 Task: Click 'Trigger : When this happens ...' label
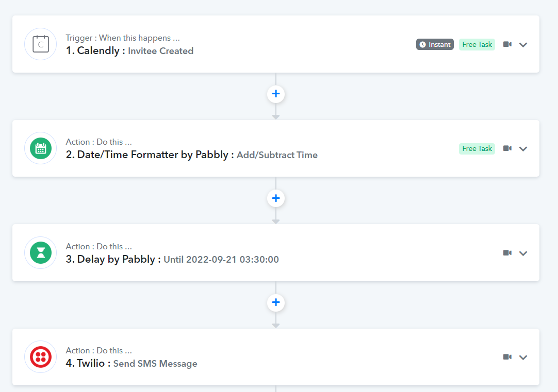(123, 38)
